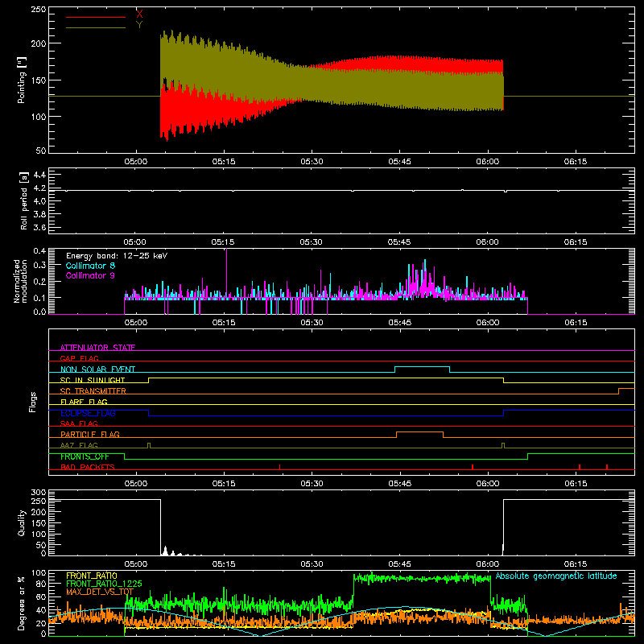Screen dimensions: 644x644
Task: Click the raised PARTICLE_FLAG orange segment
Action: (419, 432)
